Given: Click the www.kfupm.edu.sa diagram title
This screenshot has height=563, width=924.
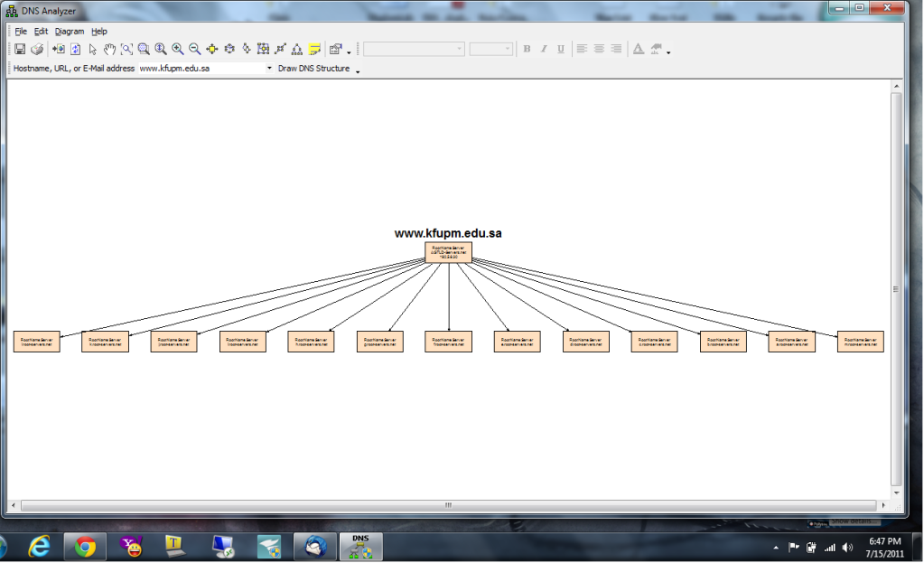Looking at the screenshot, I should tap(448, 233).
